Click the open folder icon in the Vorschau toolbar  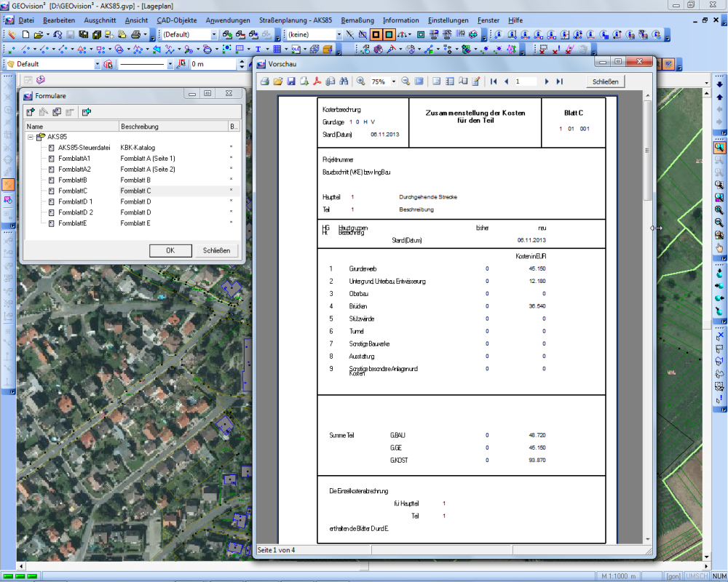277,81
